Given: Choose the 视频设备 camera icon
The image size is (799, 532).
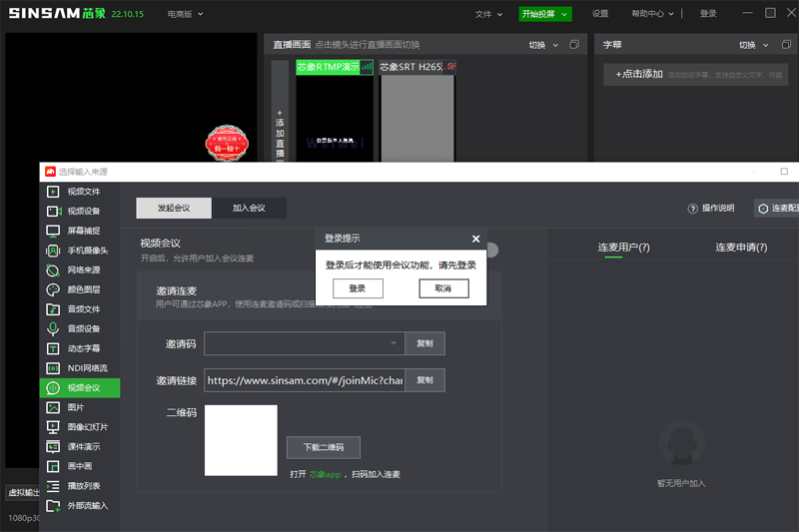Looking at the screenshot, I should pyautogui.click(x=54, y=211).
